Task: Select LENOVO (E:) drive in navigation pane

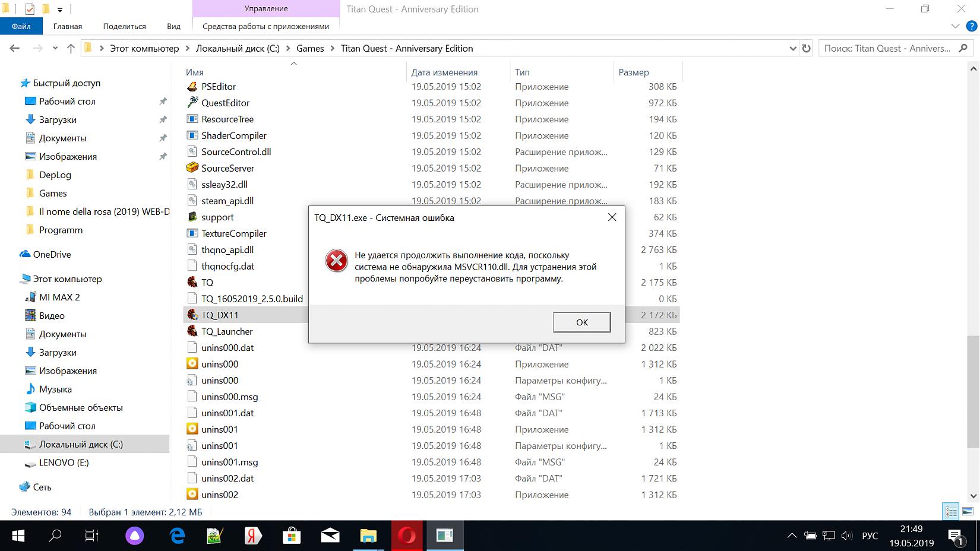Action: tap(64, 463)
